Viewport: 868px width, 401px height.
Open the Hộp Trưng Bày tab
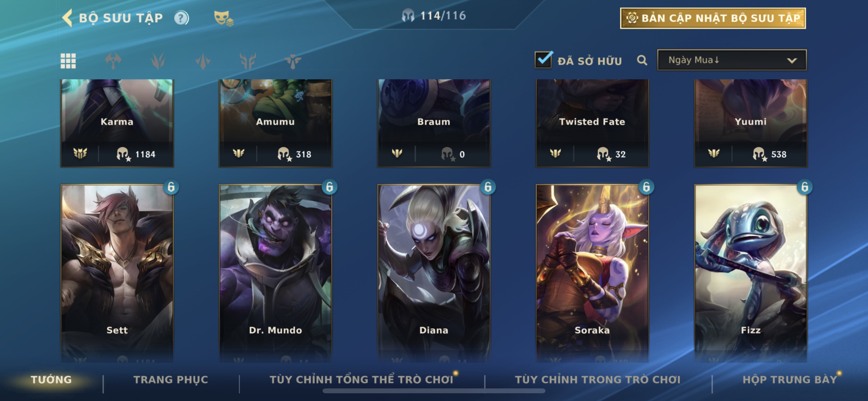point(790,379)
